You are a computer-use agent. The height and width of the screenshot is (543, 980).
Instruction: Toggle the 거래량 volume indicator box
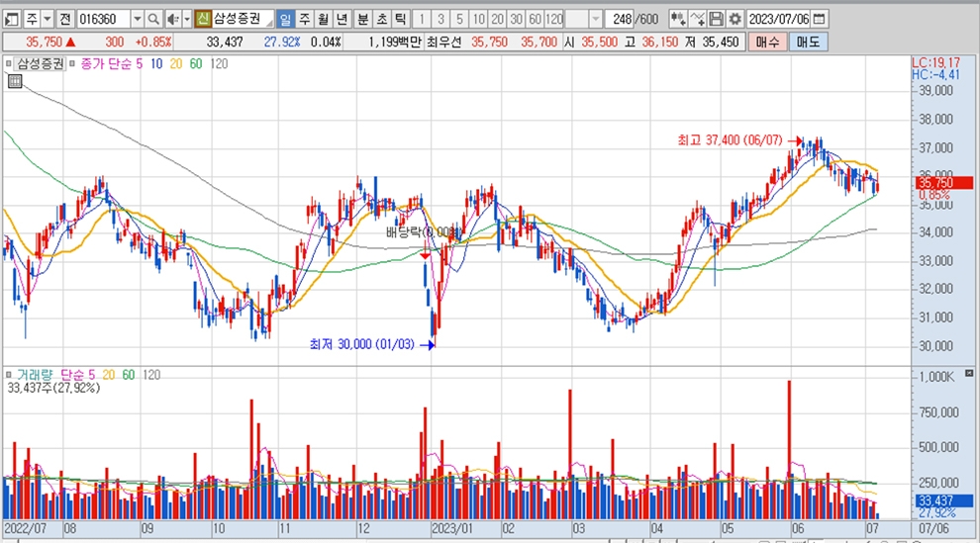click(x=10, y=375)
